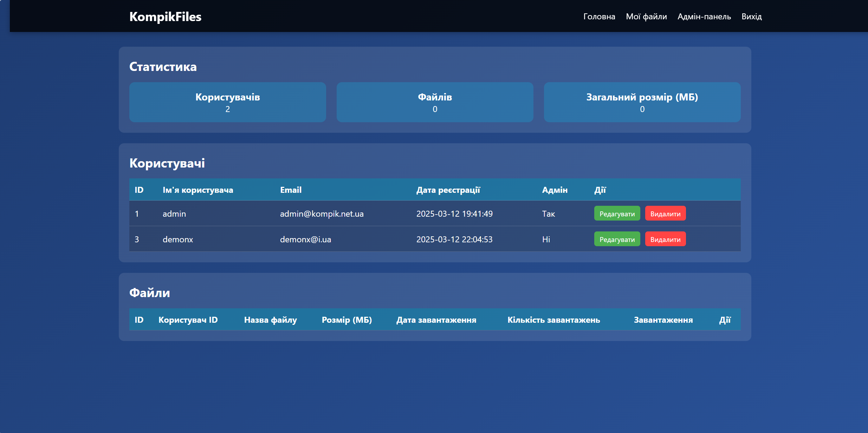Click the Ім'я користувача column header
This screenshot has height=433, width=868.
[x=198, y=190]
